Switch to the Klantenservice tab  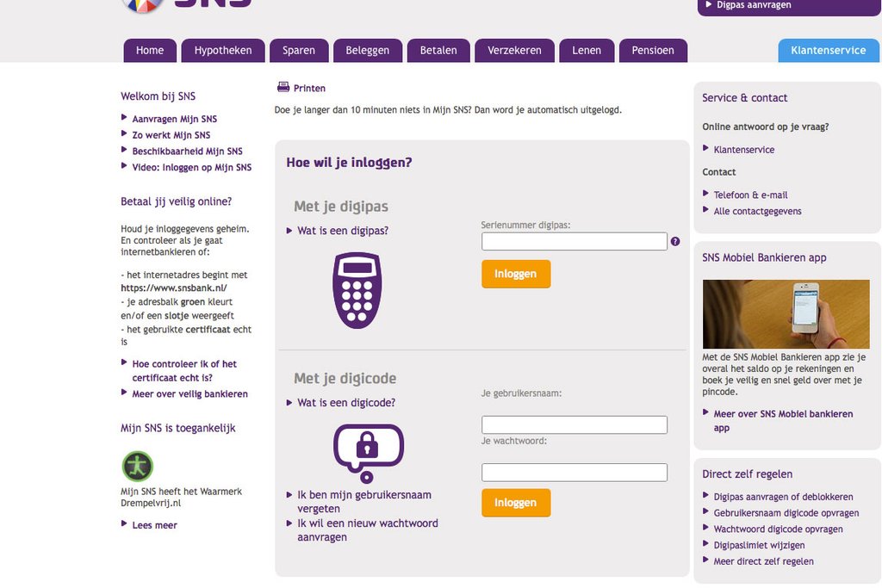click(828, 51)
